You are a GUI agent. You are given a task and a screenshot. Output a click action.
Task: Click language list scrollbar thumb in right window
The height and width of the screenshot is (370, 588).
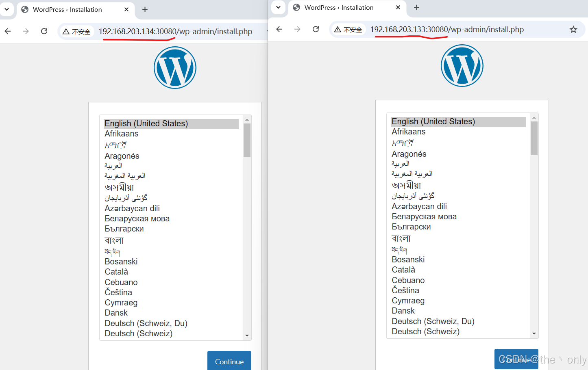click(x=534, y=138)
